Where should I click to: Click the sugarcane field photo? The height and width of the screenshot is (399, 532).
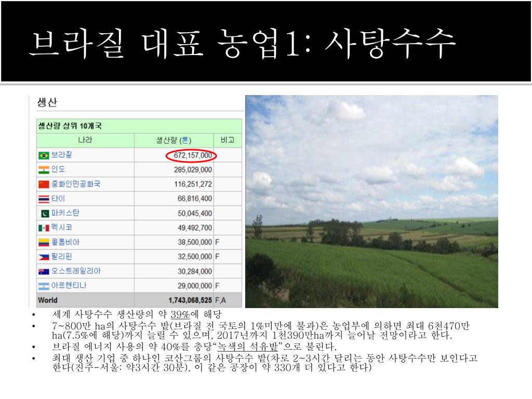click(371, 202)
